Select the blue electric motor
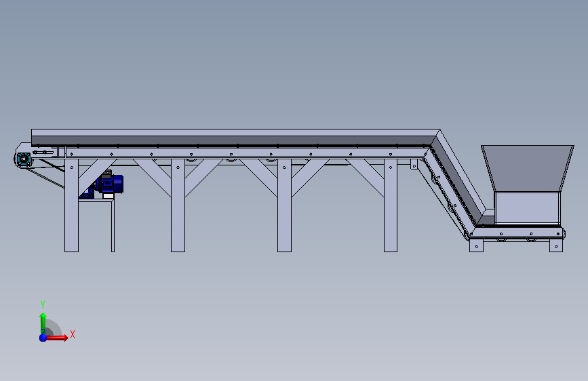Viewport: 588px width, 381px height. (x=111, y=184)
